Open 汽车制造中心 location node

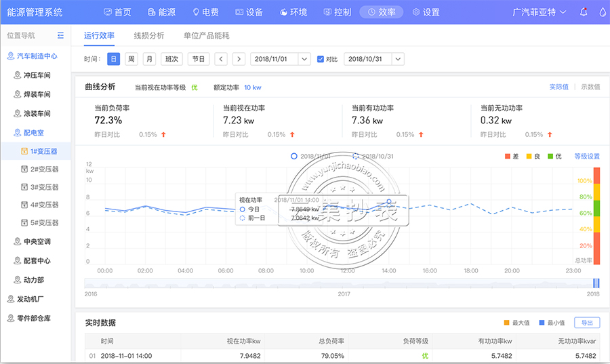(41, 56)
